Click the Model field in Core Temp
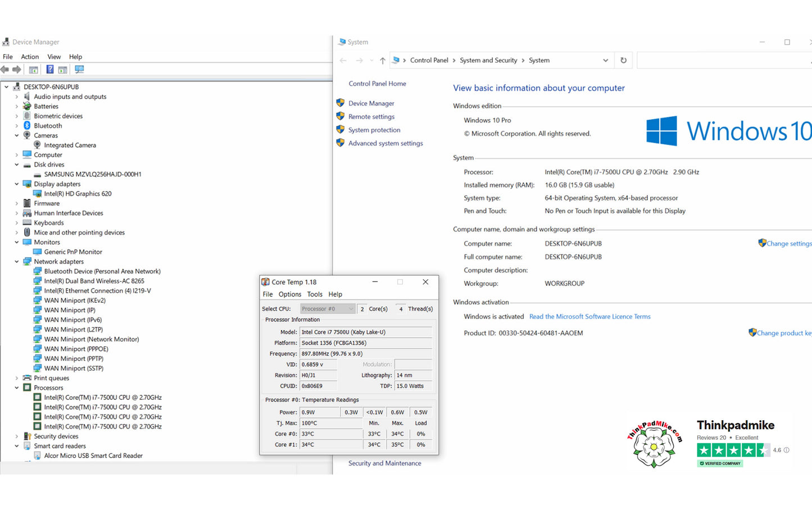This screenshot has width=812, height=510. [366, 332]
